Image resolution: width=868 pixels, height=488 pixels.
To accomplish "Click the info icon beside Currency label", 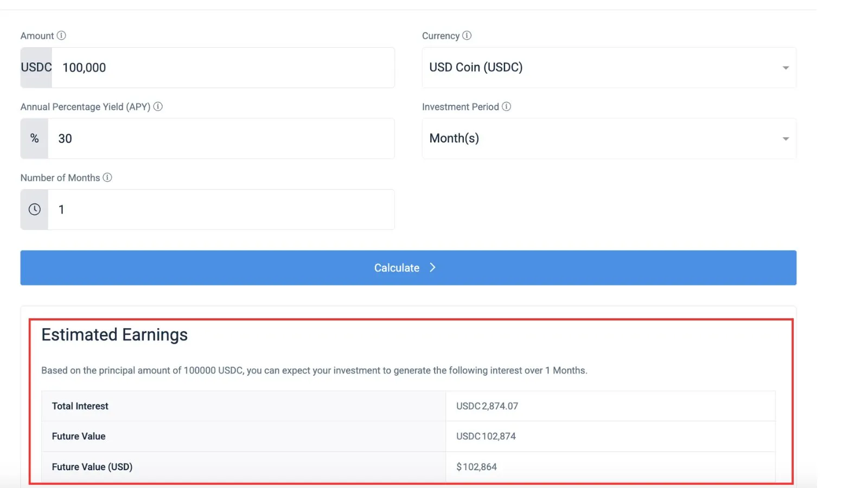I will tap(467, 35).
